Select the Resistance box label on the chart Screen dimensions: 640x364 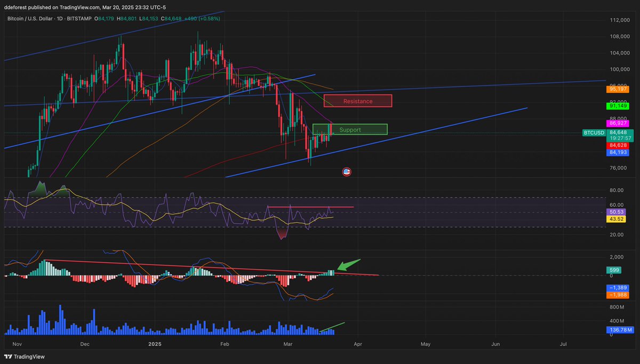[357, 101]
